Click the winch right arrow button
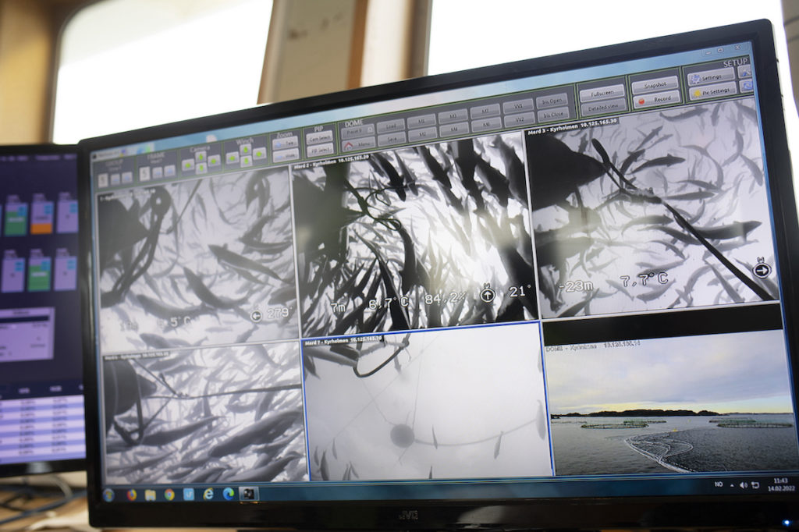The image size is (799, 532). click(x=259, y=154)
